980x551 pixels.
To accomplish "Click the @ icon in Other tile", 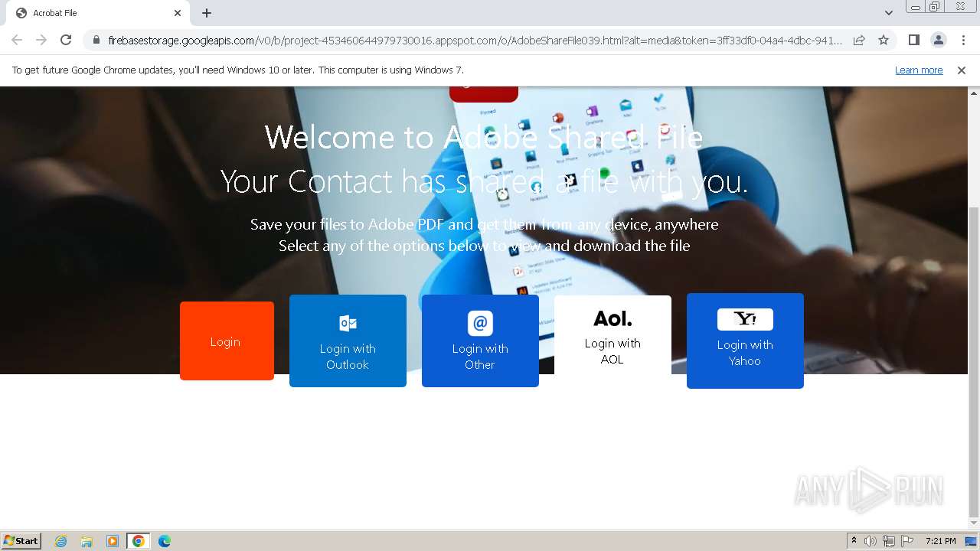I will click(480, 323).
